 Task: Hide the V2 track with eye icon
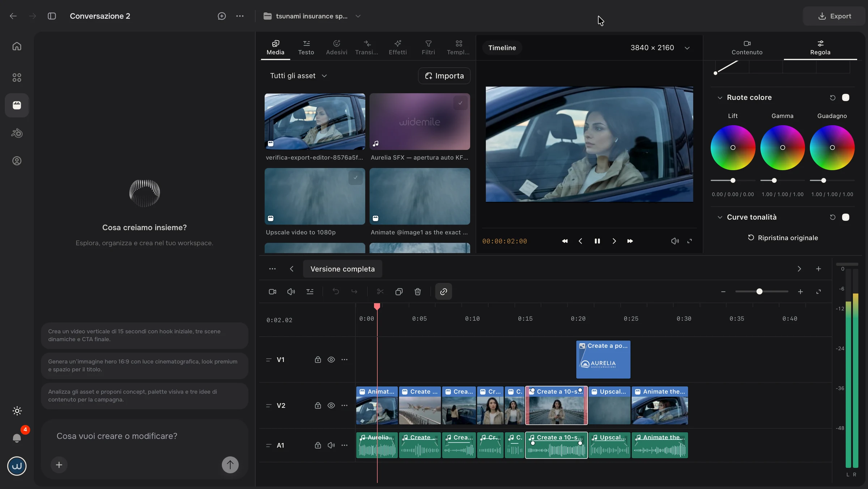[x=331, y=406]
